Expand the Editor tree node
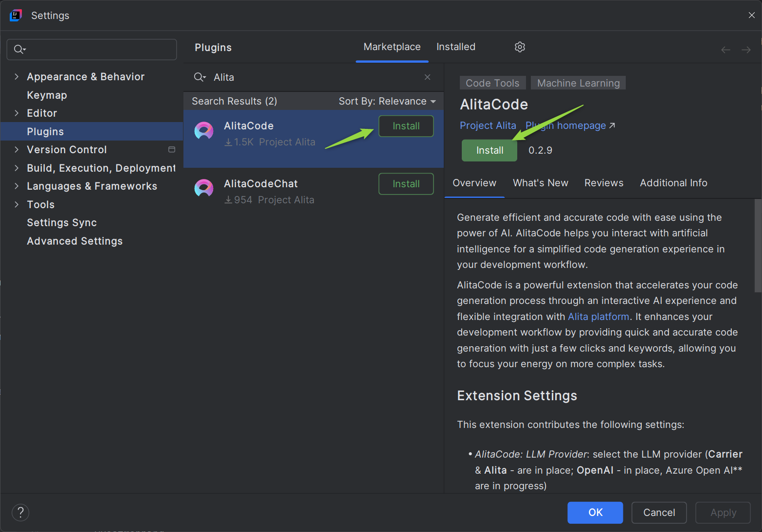 point(17,113)
